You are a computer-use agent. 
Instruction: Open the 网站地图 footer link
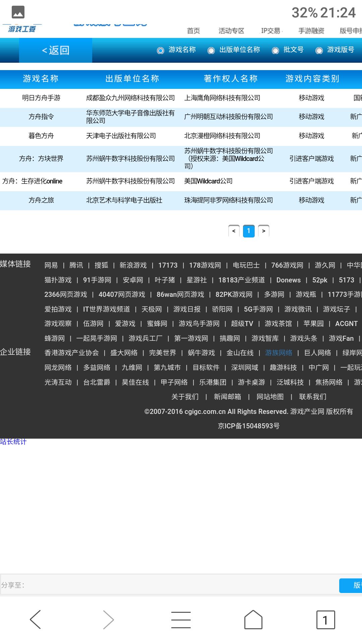[x=270, y=397]
